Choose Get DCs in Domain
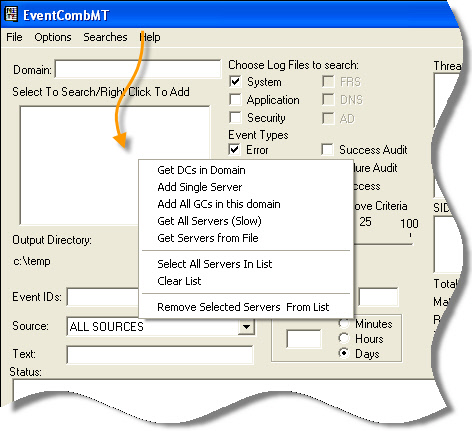The height and width of the screenshot is (431, 472). tap(246, 170)
